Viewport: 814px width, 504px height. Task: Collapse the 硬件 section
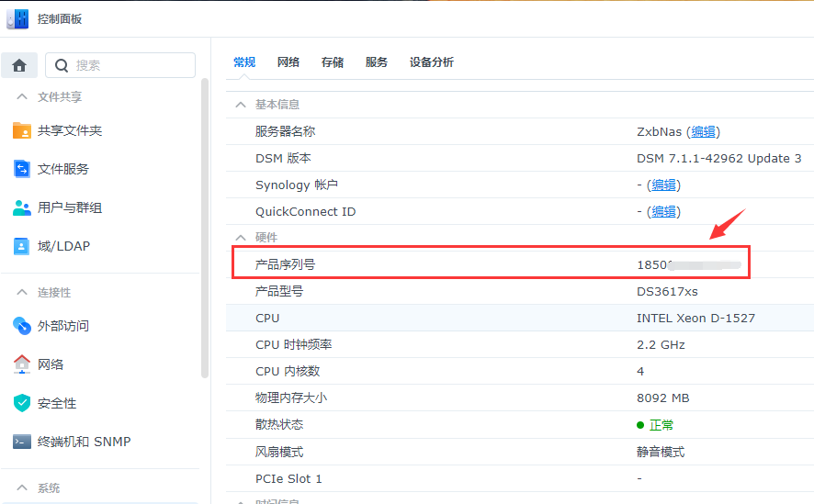click(241, 238)
